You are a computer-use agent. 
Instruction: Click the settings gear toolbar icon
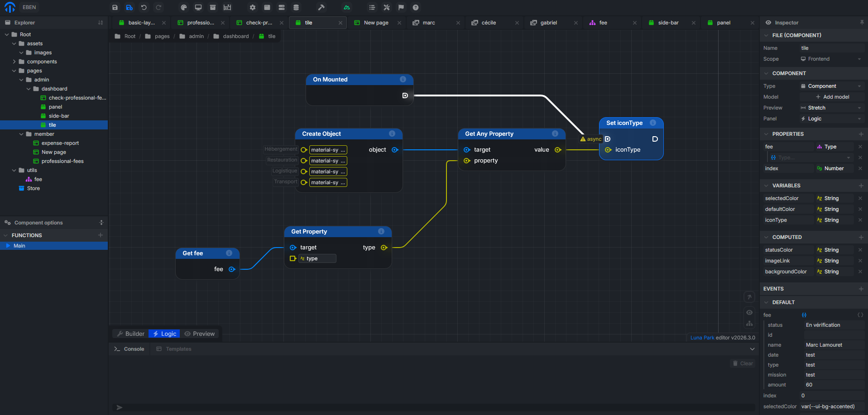[253, 7]
